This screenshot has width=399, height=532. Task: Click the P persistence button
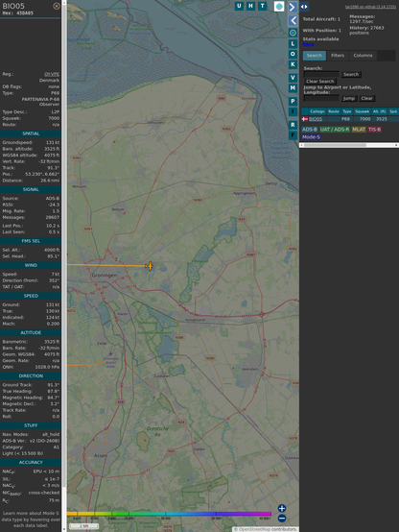[x=293, y=101]
